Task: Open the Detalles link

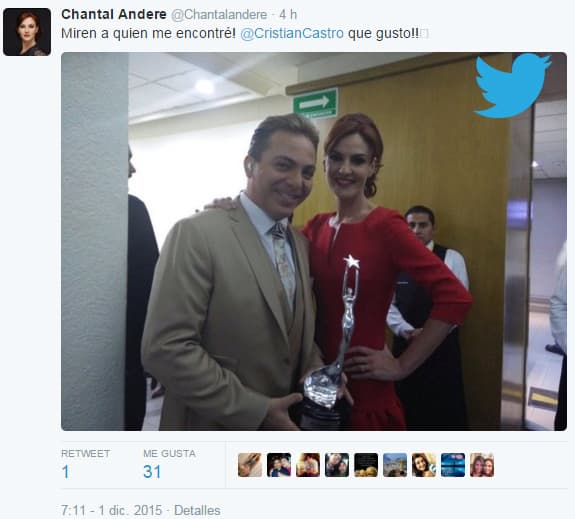Action: [197, 510]
